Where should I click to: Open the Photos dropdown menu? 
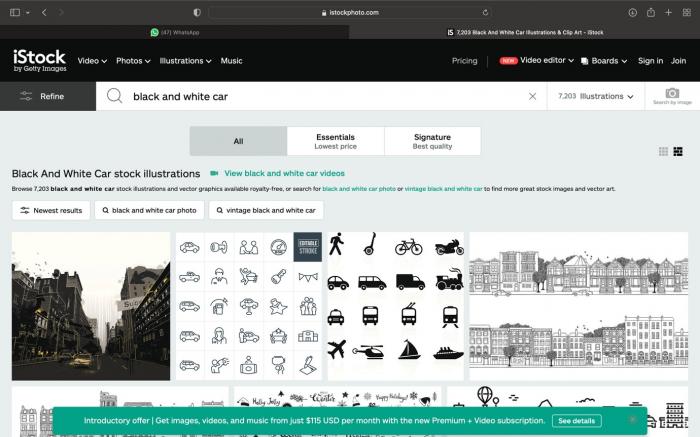(x=133, y=61)
